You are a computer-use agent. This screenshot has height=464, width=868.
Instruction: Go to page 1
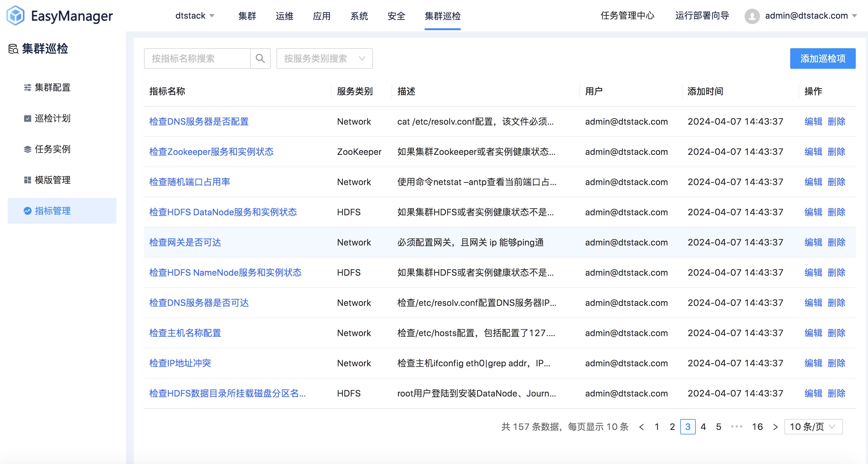657,427
